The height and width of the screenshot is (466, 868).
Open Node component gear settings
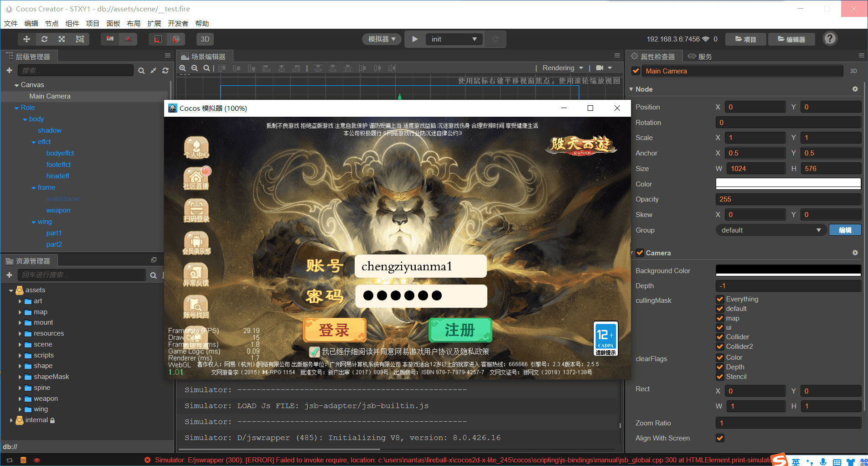(x=855, y=89)
